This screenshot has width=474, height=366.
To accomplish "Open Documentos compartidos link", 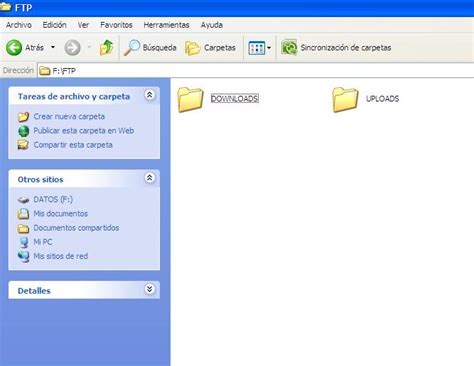I will pos(76,228).
